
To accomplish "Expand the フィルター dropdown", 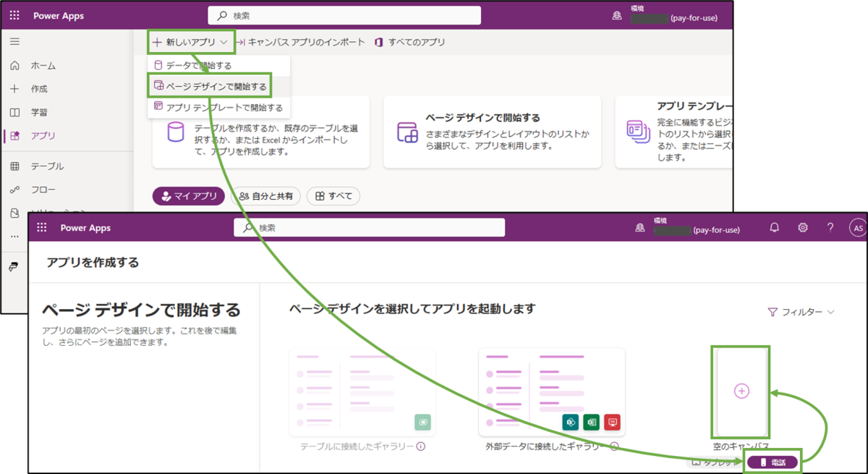I will [801, 312].
